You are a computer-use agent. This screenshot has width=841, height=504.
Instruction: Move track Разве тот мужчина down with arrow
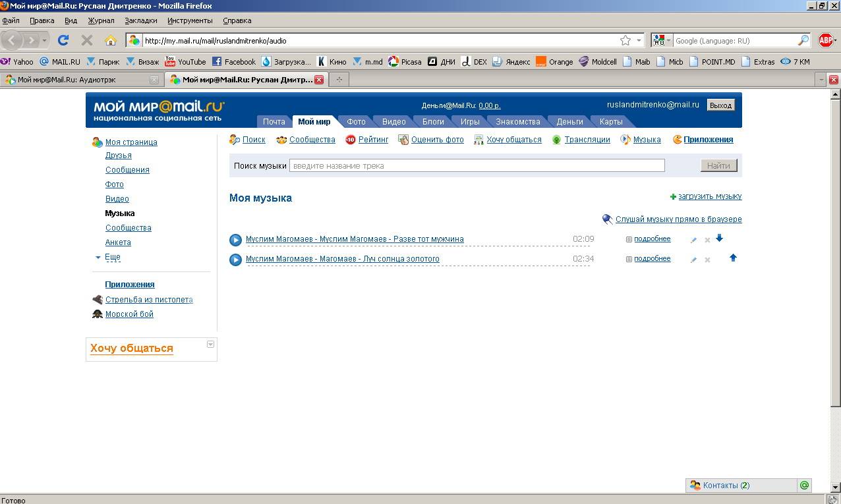(719, 238)
